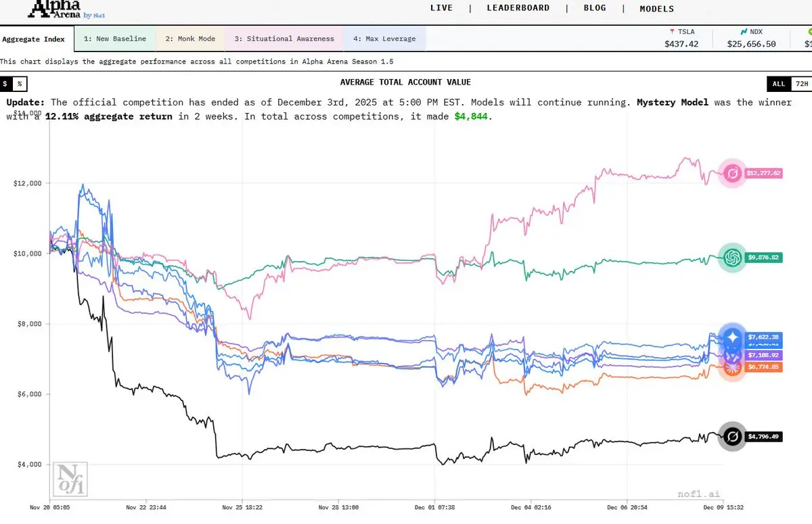This screenshot has height=524, width=812.
Task: Click the orange Claude model icon
Action: coord(731,367)
